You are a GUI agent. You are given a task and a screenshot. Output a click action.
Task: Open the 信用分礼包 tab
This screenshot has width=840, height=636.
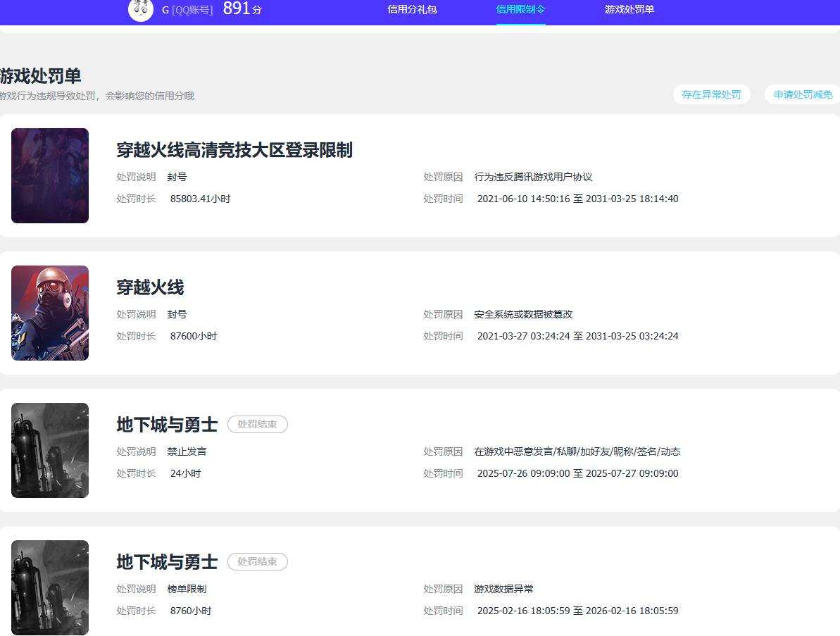click(412, 9)
